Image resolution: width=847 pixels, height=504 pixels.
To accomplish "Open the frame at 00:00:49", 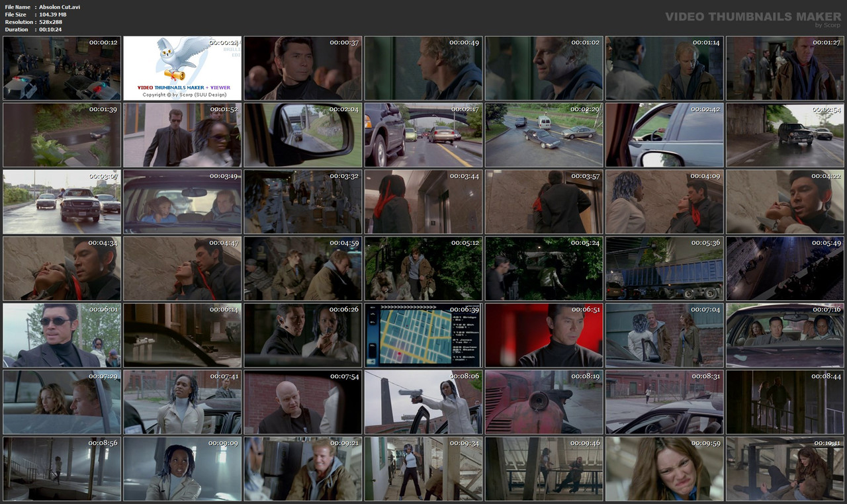I will coord(423,68).
